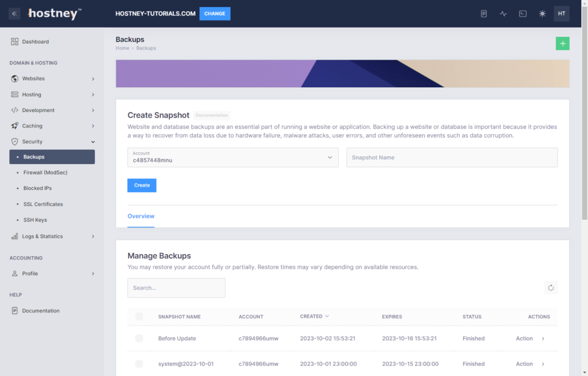Viewport: 588px width, 376px height.
Task: Toggle light/dark theme sun icon
Action: [x=542, y=14]
